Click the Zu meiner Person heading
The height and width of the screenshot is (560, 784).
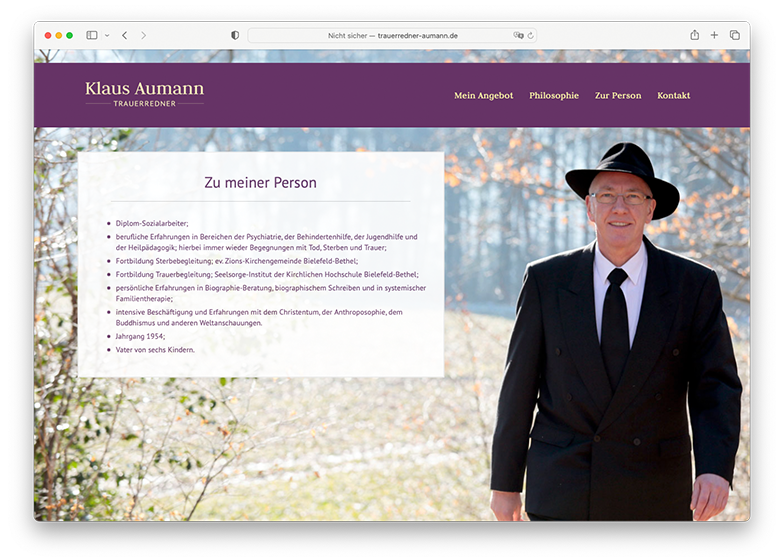pyautogui.click(x=260, y=183)
